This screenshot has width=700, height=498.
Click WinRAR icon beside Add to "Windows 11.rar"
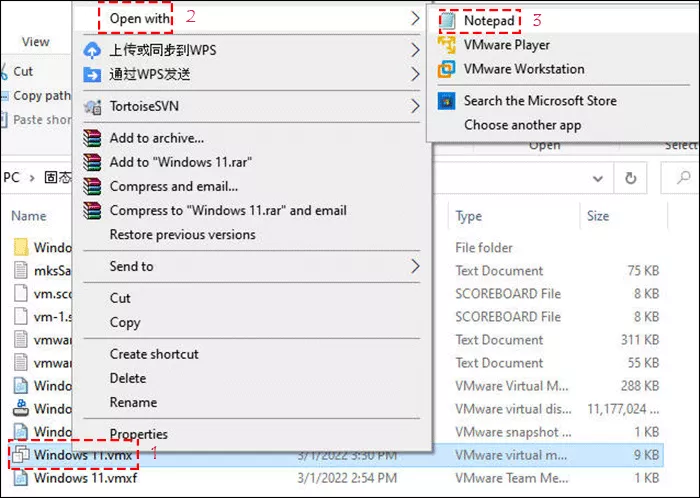click(x=92, y=162)
